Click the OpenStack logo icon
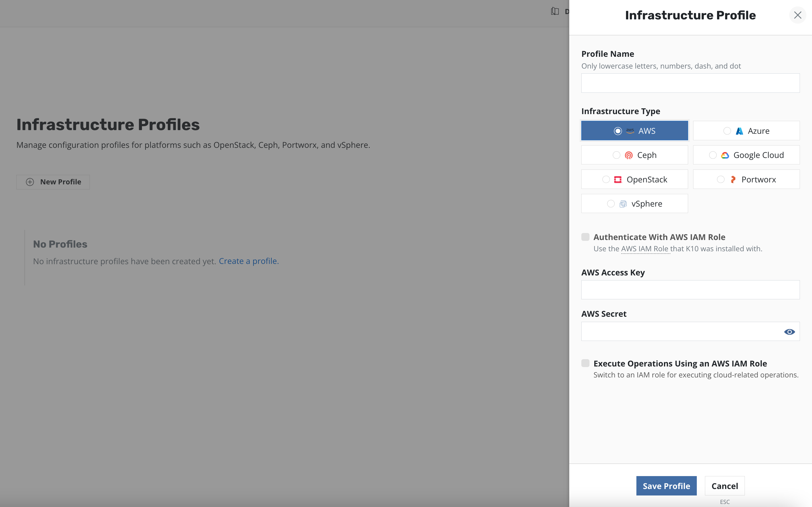812x507 pixels. coord(618,179)
